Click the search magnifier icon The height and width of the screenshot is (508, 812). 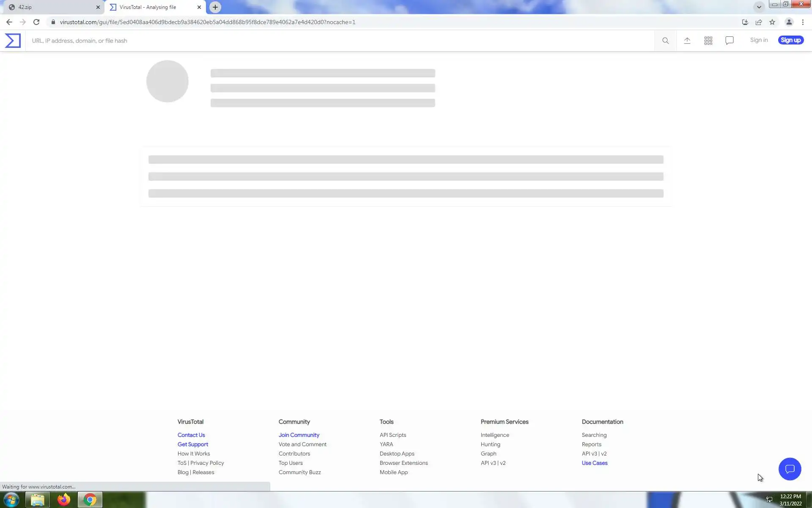tap(665, 41)
